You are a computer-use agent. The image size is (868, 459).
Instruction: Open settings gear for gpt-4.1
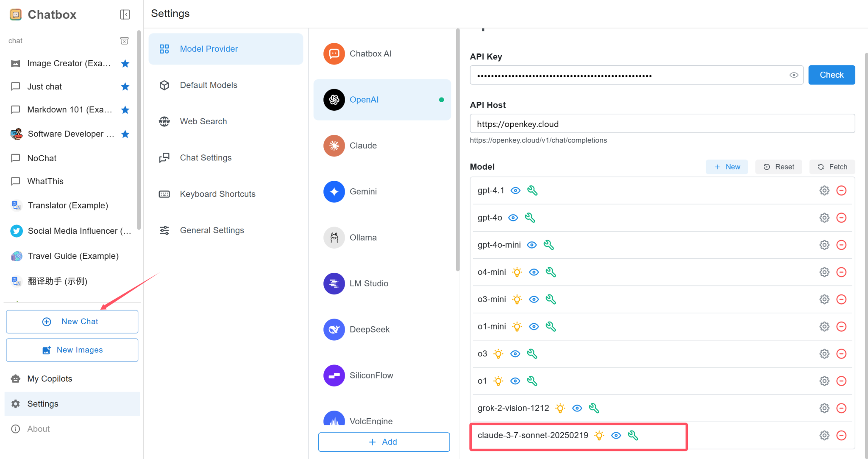(824, 190)
